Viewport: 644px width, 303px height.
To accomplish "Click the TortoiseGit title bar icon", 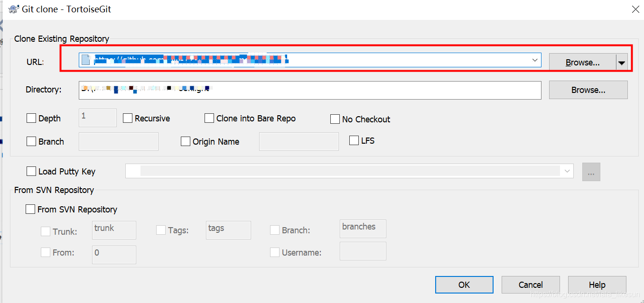I will [x=14, y=9].
